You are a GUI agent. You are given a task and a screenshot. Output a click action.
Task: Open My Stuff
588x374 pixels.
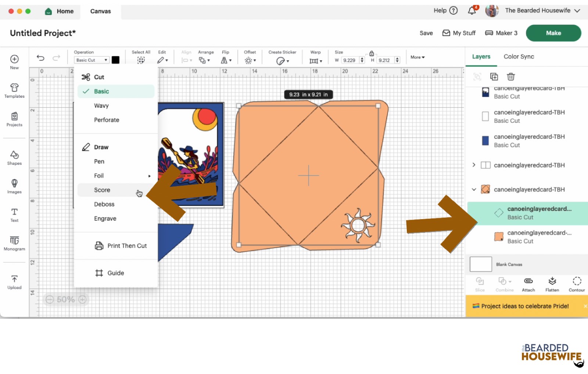[459, 33]
